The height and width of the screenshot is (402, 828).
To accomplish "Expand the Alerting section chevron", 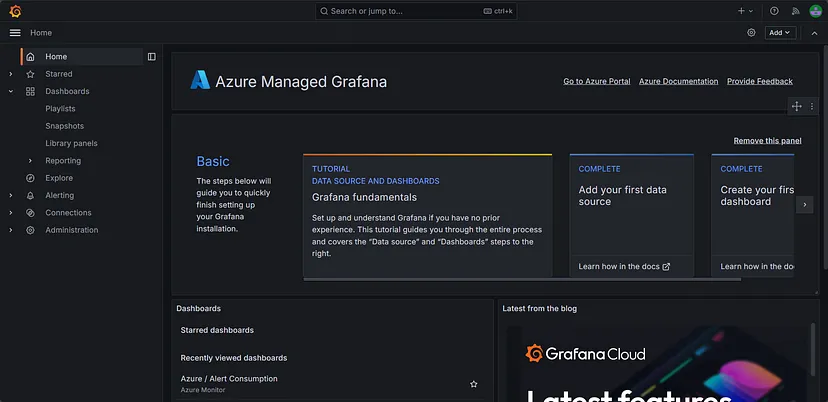I will (x=11, y=196).
